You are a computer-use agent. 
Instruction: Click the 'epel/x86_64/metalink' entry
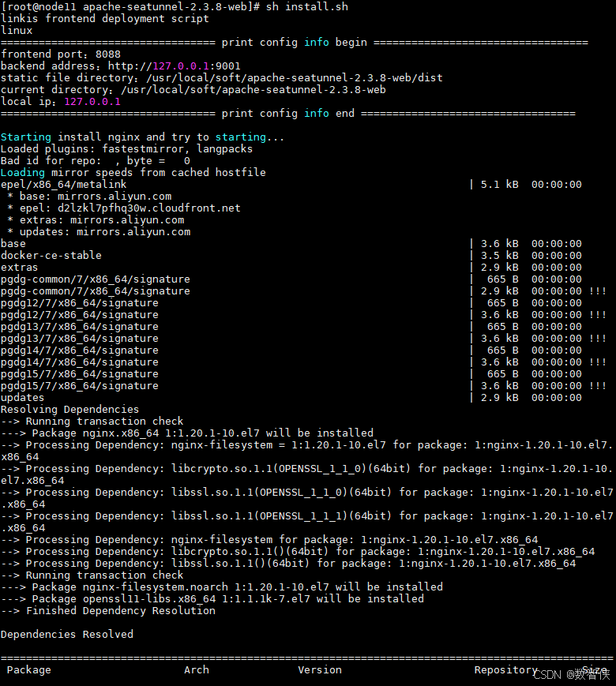click(63, 184)
